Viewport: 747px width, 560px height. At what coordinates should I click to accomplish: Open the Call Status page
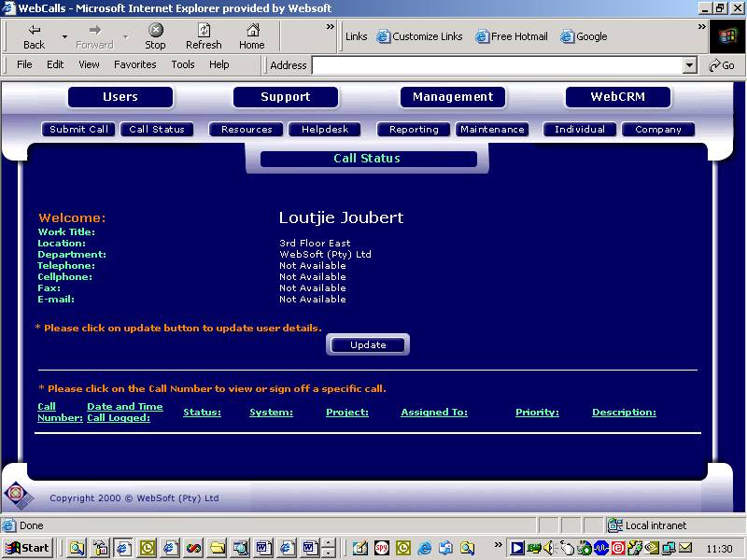coord(157,130)
